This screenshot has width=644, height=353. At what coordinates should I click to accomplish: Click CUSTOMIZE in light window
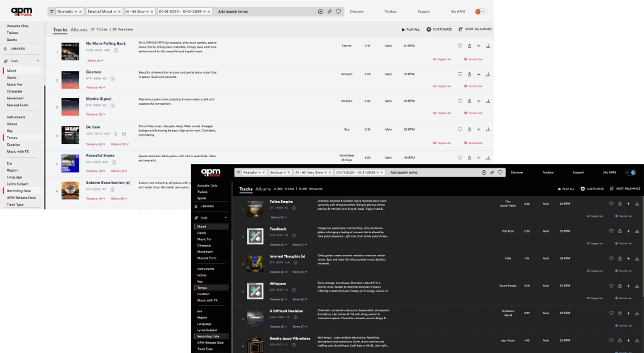point(439,30)
